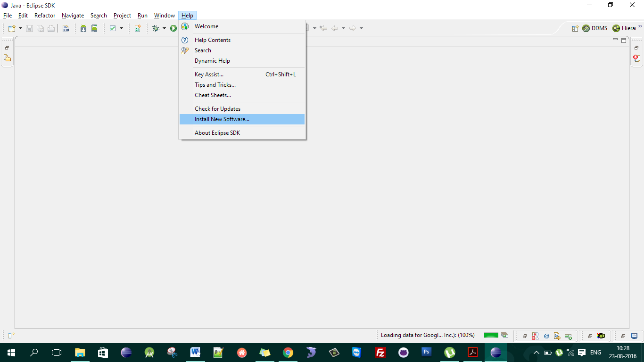
Task: Click the Save toolbar icon
Action: click(x=29, y=28)
